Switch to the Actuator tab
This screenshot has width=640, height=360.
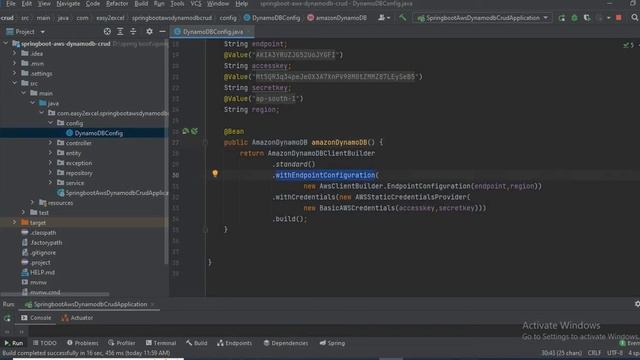(x=78, y=318)
